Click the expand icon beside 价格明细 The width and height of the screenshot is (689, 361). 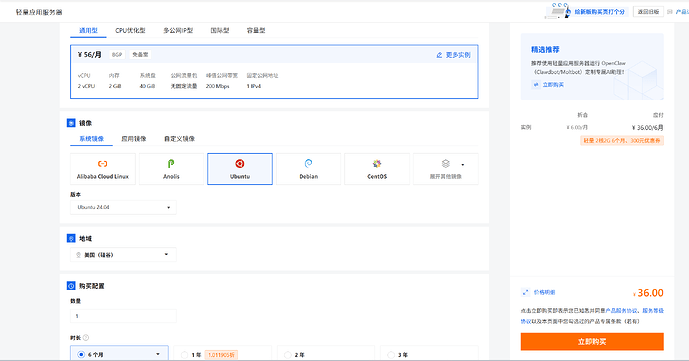(x=526, y=292)
